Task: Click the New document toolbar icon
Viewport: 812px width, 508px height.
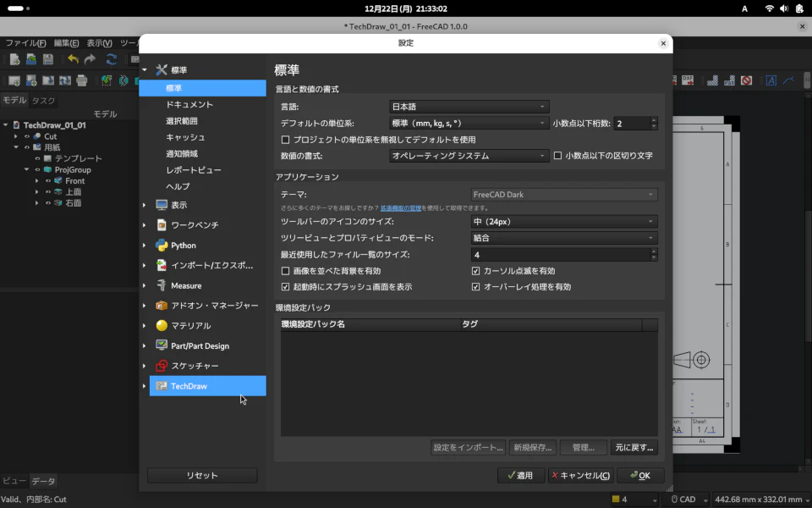Action: point(14,59)
